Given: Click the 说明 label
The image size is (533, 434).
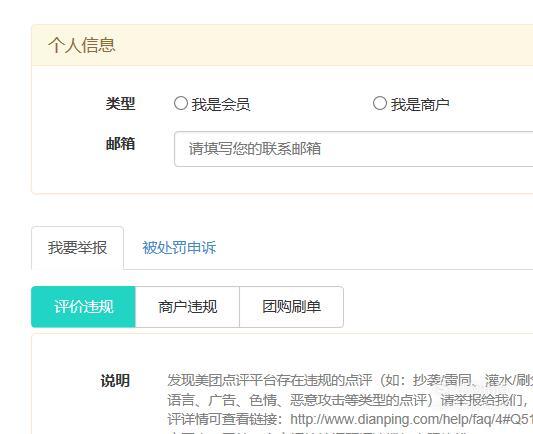Looking at the screenshot, I should point(115,381).
